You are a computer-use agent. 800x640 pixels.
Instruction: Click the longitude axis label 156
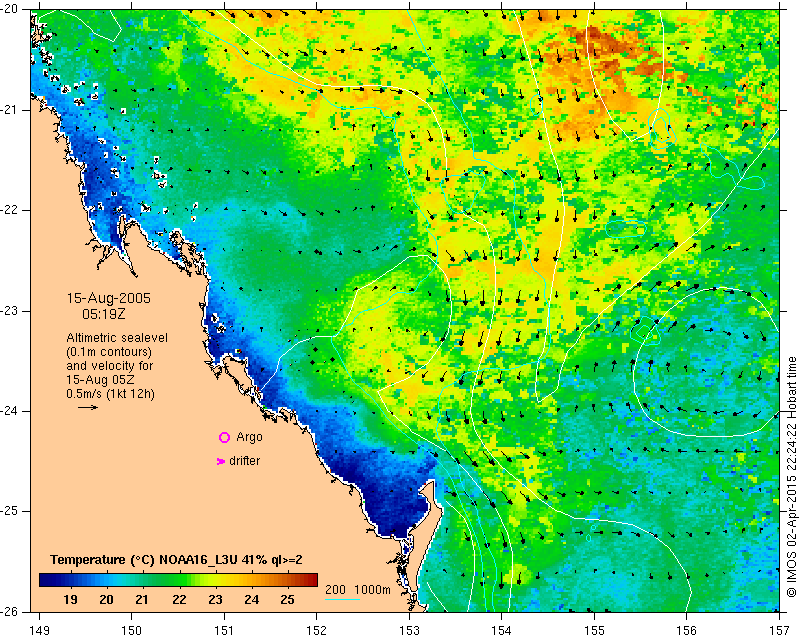(687, 631)
